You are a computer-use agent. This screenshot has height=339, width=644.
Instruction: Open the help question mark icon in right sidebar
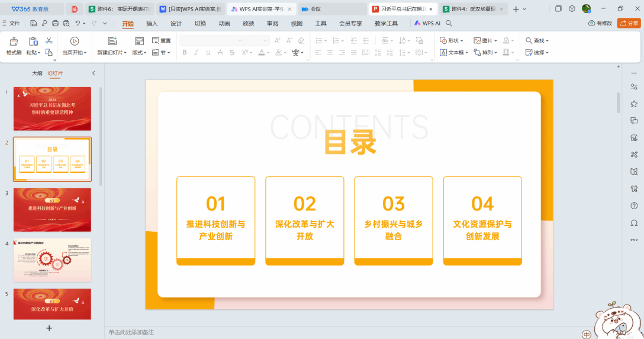coord(634,206)
